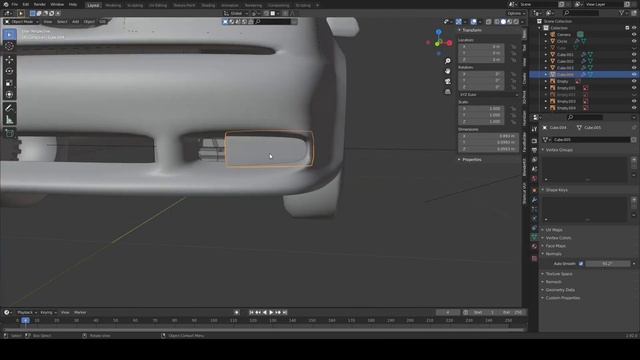Image resolution: width=640 pixels, height=360 pixels.
Task: Open the World properties tab icon
Action: pyautogui.click(x=534, y=179)
